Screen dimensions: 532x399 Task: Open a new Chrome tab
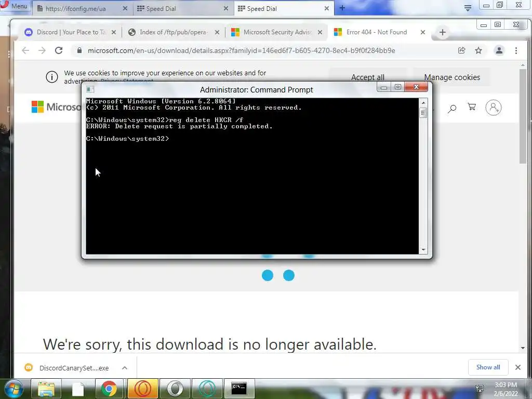point(443,32)
